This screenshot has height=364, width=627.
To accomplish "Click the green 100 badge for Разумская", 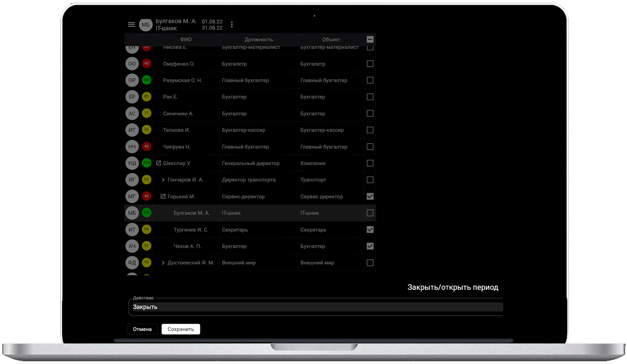I will point(147,80).
